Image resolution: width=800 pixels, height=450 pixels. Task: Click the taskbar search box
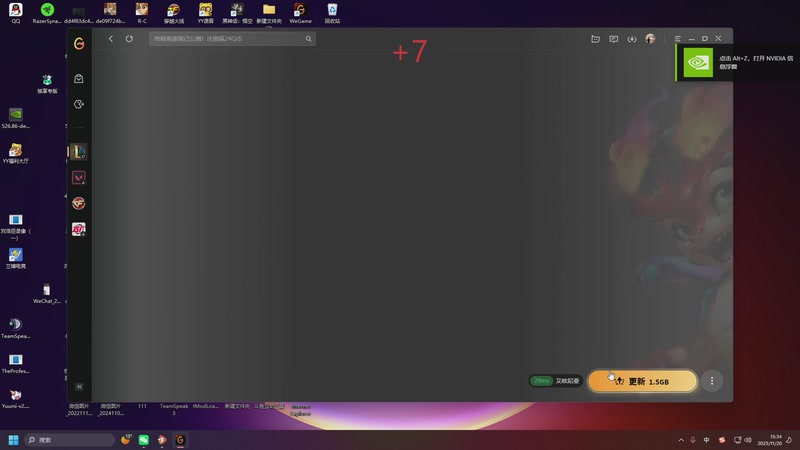point(69,440)
